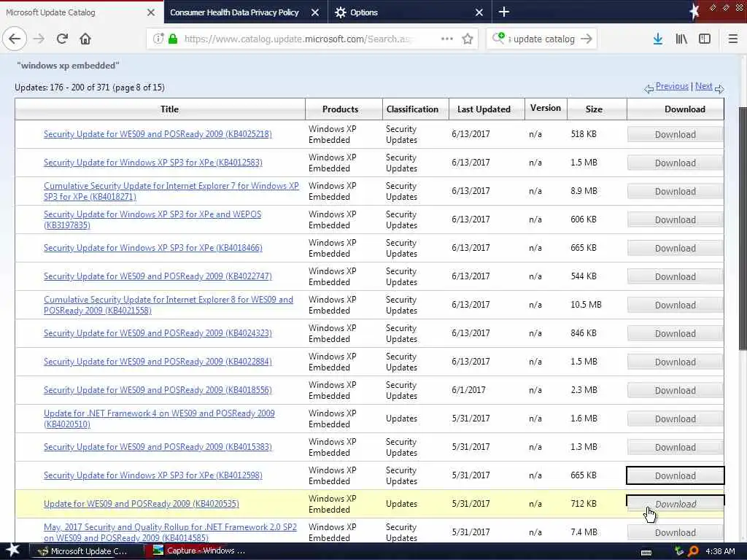Close the Microsoft Update Catalog tab
The image size is (747, 560).
point(150,12)
